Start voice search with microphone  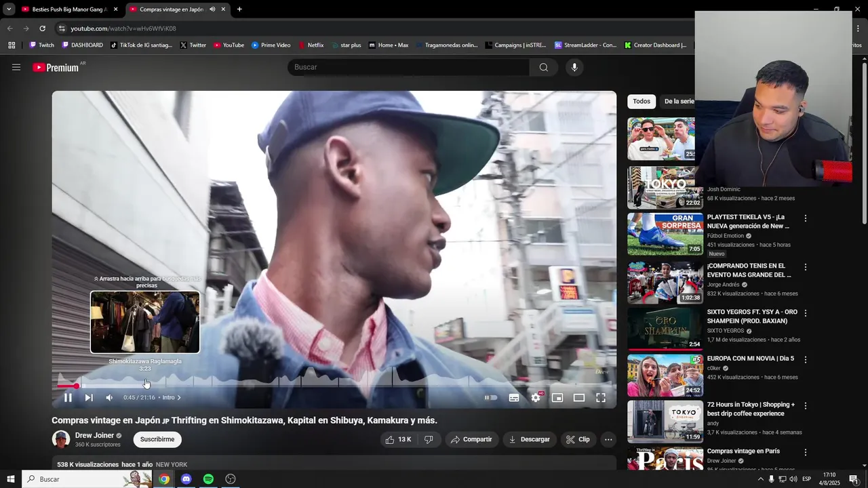pyautogui.click(x=574, y=67)
